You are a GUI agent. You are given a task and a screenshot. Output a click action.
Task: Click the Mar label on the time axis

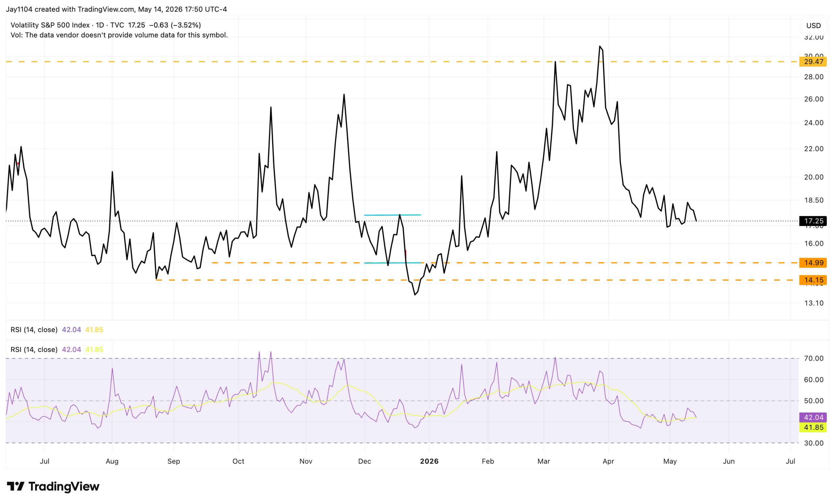click(544, 461)
